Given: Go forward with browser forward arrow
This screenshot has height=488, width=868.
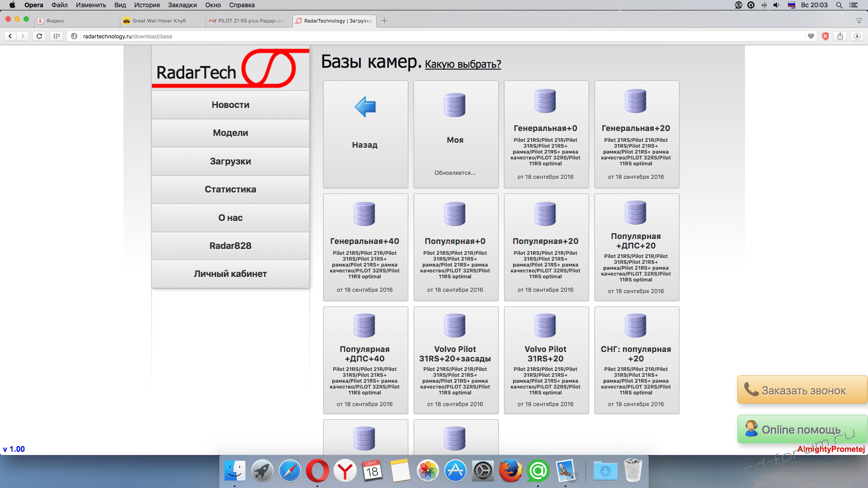Looking at the screenshot, I should click(23, 36).
